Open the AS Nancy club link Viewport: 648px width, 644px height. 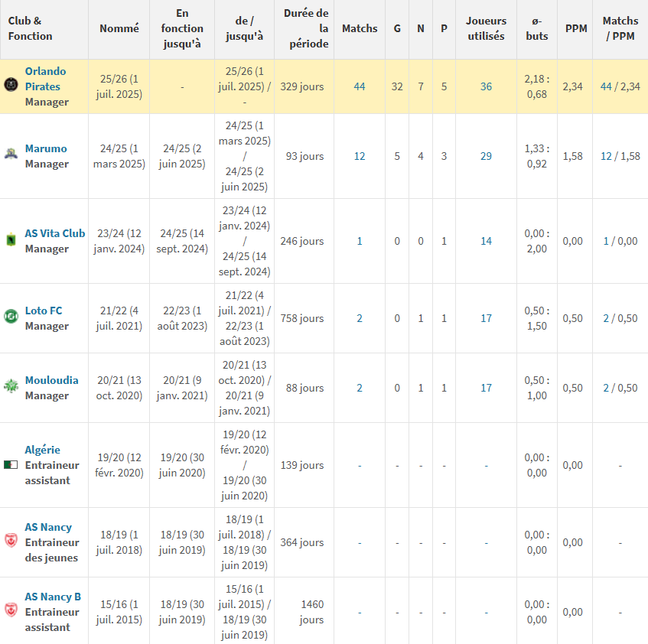pos(48,527)
